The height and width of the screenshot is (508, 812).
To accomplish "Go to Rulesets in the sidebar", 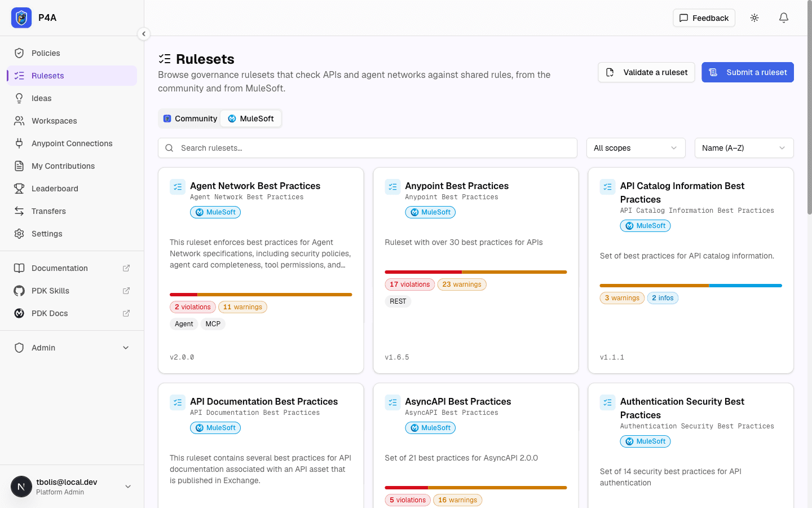I will 72,76.
